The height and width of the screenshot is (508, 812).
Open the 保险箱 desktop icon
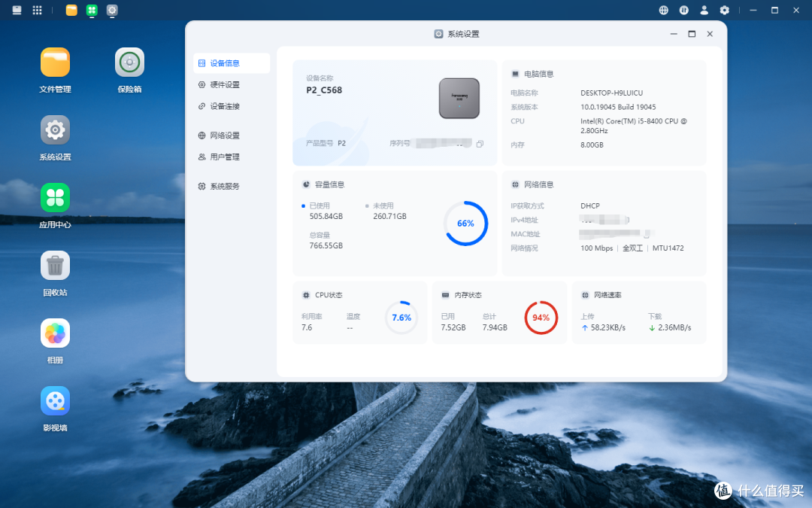[129, 62]
